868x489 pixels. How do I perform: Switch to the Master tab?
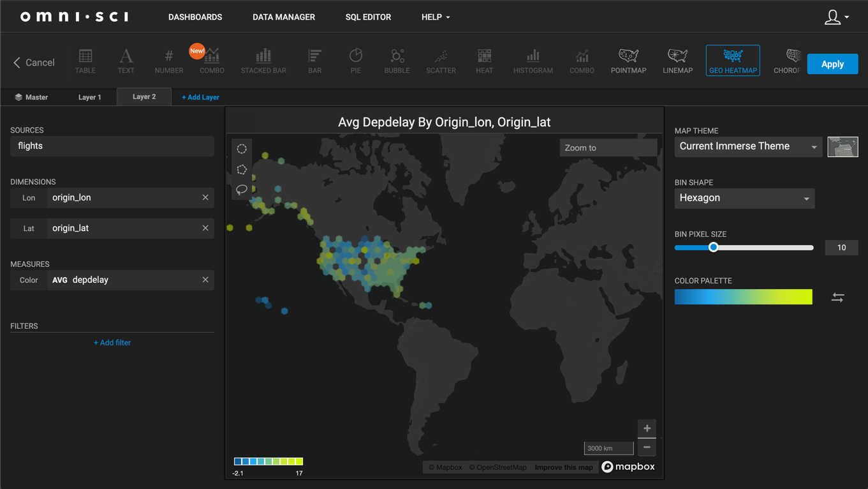coord(31,97)
